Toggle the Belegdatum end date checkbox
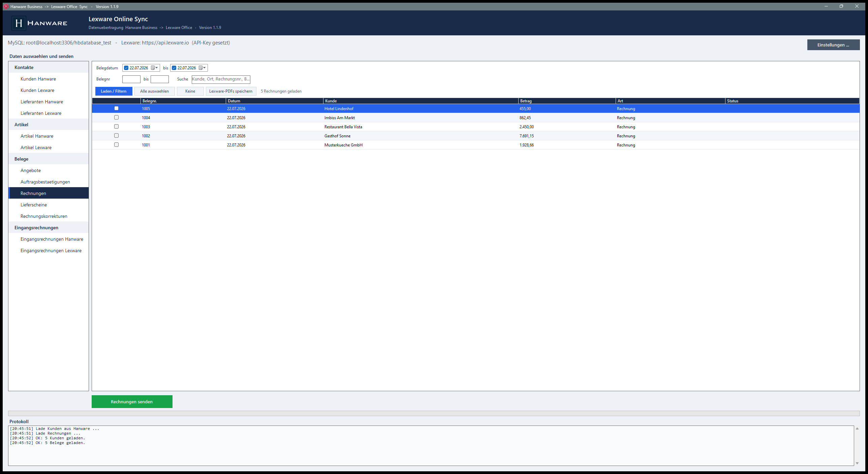 [174, 68]
